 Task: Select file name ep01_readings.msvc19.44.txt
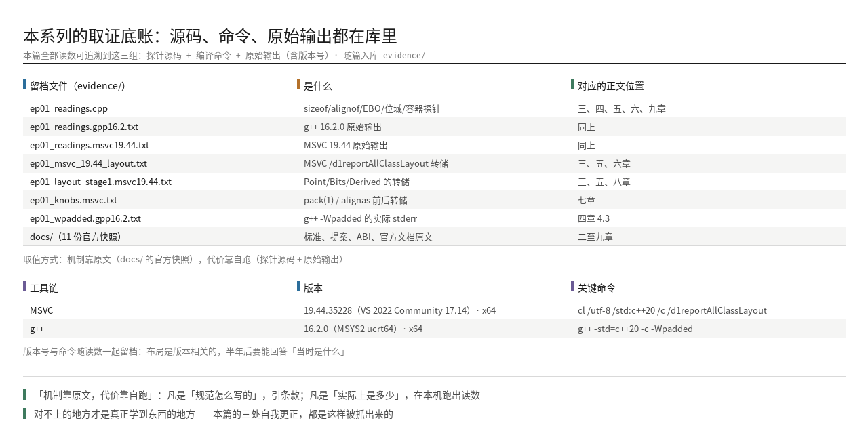pyautogui.click(x=90, y=145)
